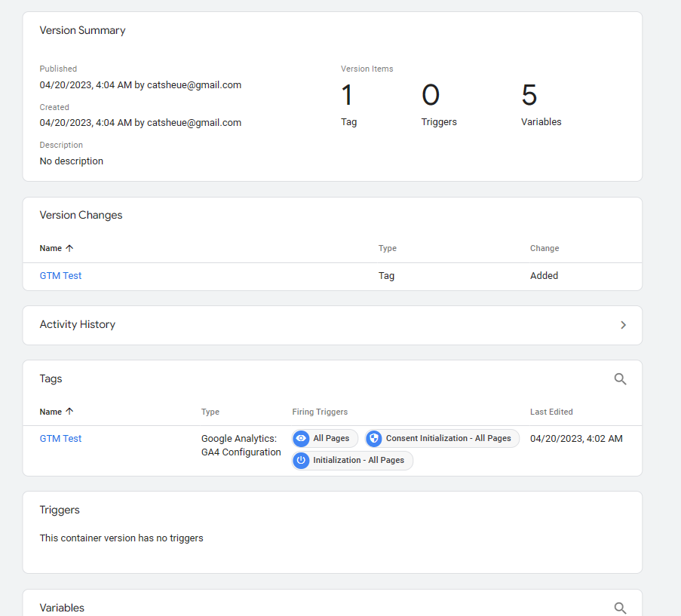The width and height of the screenshot is (681, 616).
Task: Click the eye icon on All Pages trigger
Action: (302, 439)
